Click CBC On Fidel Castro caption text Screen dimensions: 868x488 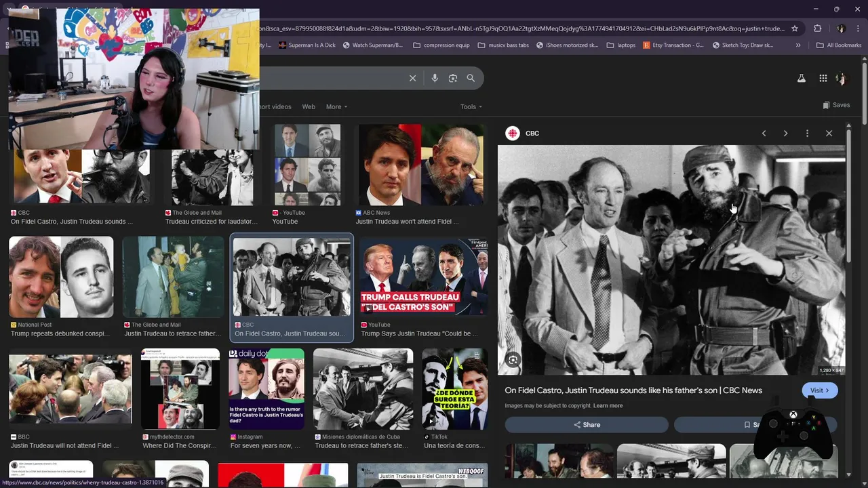point(290,333)
